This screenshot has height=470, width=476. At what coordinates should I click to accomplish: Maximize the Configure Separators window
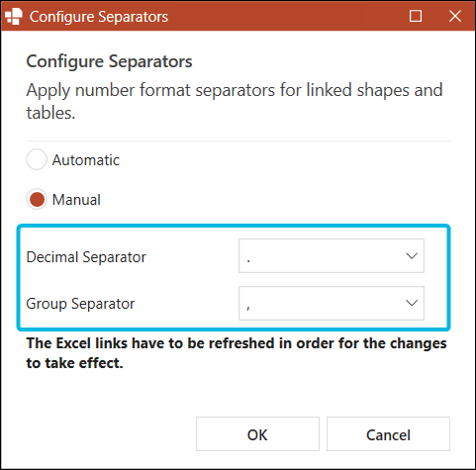416,16
